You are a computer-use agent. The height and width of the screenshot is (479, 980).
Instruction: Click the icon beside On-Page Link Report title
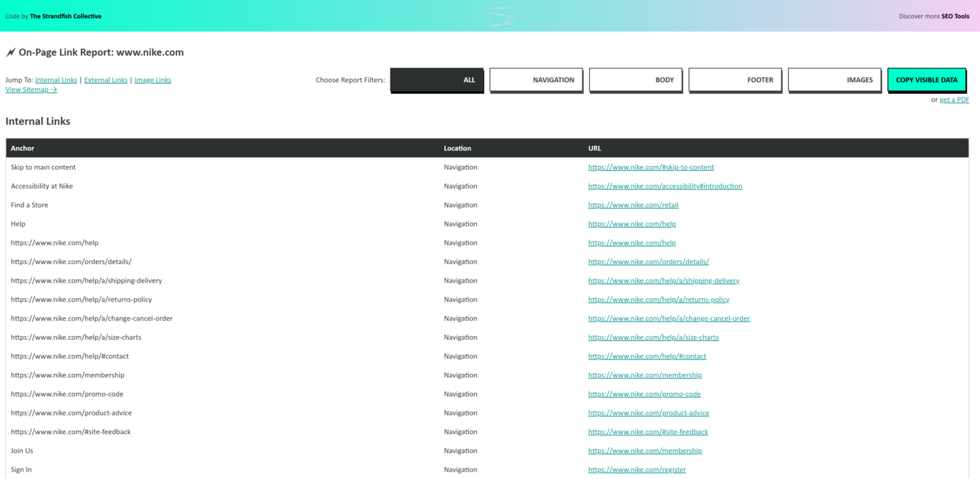coord(10,52)
